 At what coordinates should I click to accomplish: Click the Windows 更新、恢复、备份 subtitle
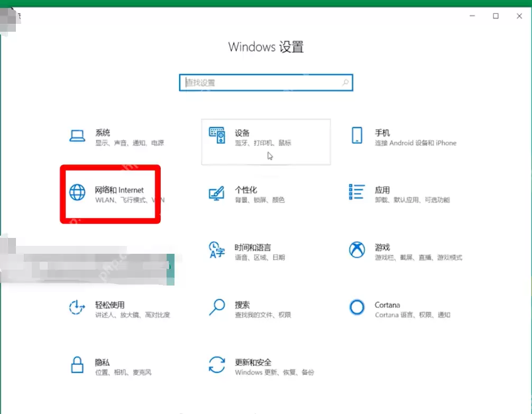[x=274, y=372]
